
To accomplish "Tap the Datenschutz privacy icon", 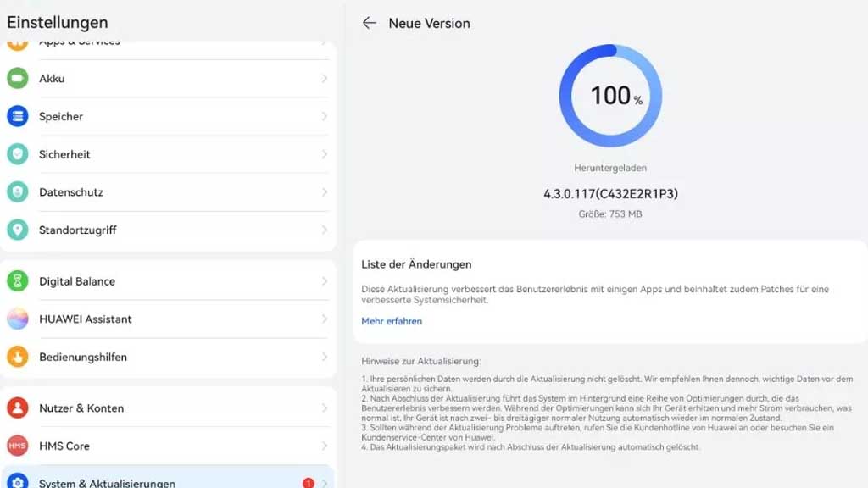I will pos(18,192).
